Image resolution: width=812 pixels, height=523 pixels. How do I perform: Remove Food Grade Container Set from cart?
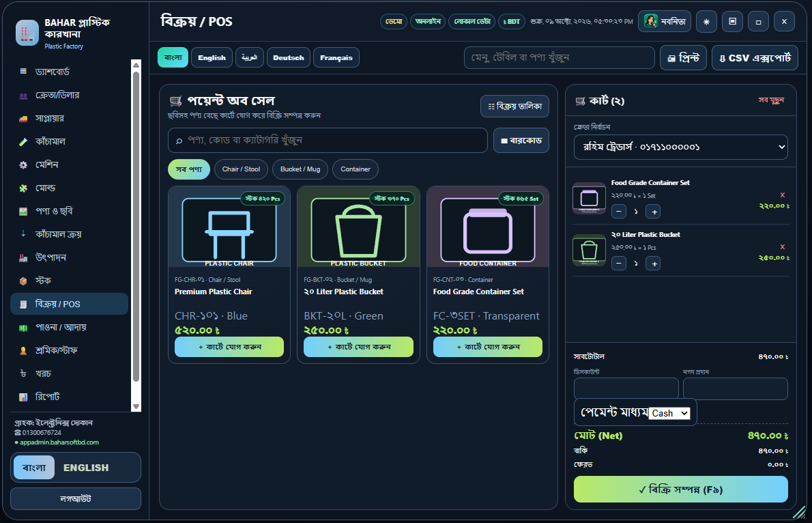pyautogui.click(x=783, y=195)
